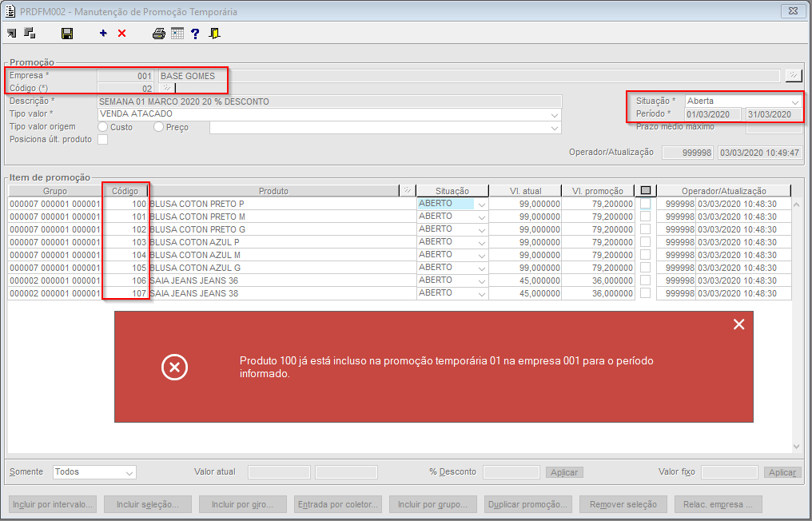This screenshot has width=812, height=521.
Task: Click the Vl. promoção column header
Action: click(x=598, y=191)
